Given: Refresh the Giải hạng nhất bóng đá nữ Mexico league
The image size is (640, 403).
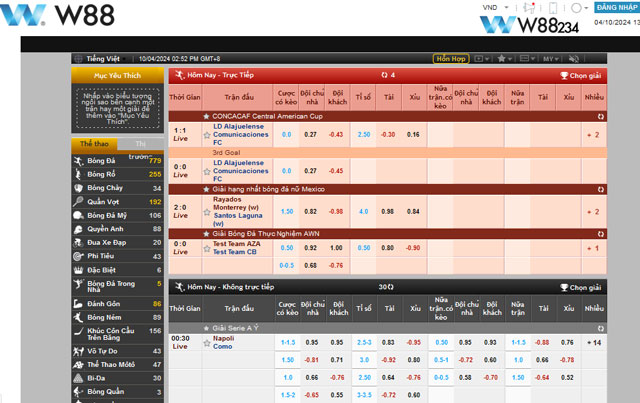Looking at the screenshot, I should 600,189.
